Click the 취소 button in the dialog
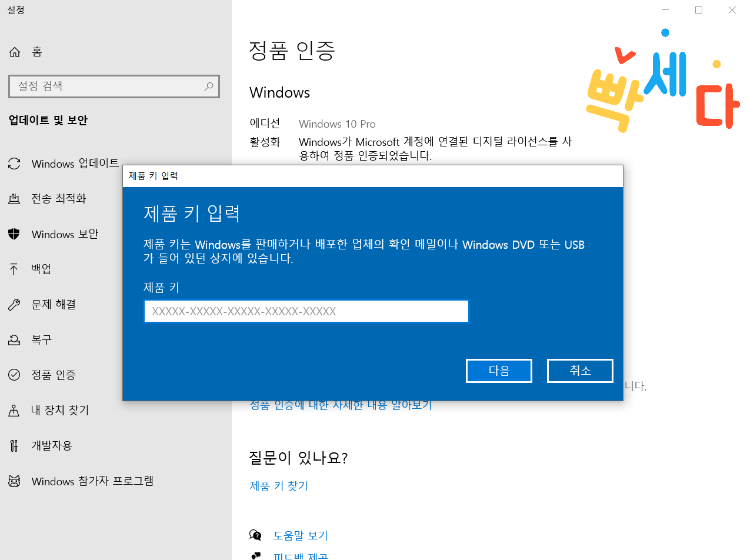 (580, 371)
